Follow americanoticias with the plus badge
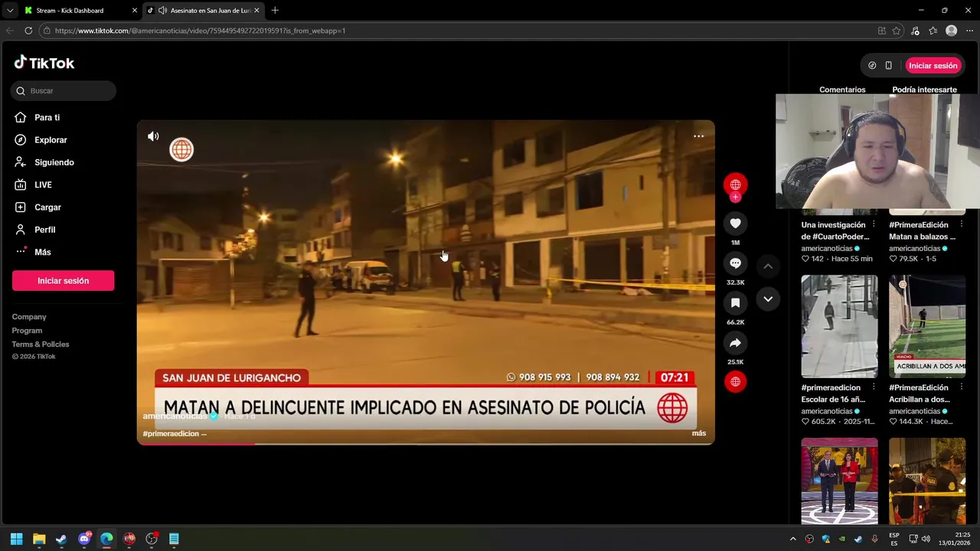 (735, 197)
